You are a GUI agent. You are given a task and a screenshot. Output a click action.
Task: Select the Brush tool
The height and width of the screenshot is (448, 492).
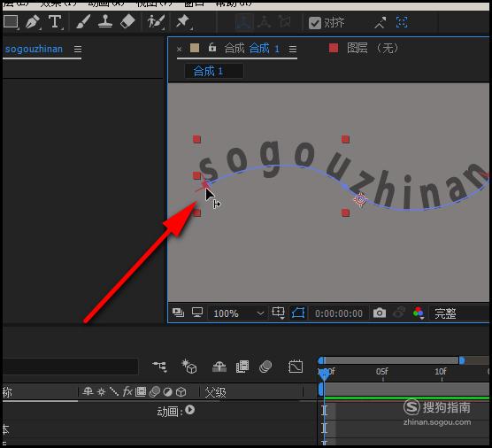(83, 22)
